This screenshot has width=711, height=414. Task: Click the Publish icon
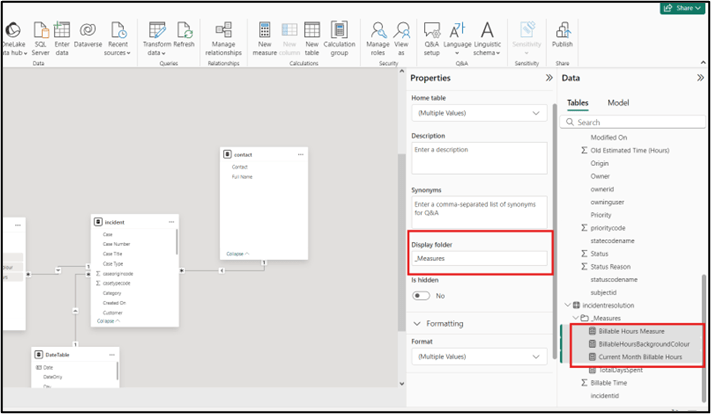[562, 29]
